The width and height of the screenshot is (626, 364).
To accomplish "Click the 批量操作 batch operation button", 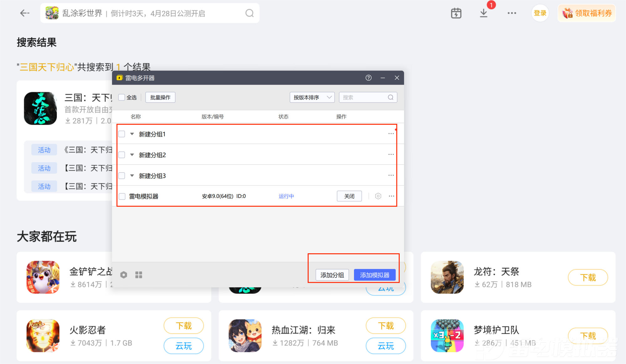I will tap(160, 97).
